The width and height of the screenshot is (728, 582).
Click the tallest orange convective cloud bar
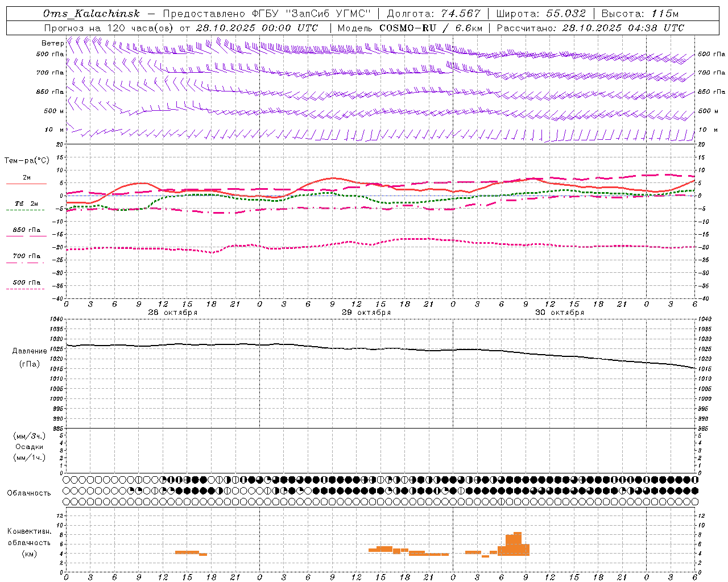[518, 544]
